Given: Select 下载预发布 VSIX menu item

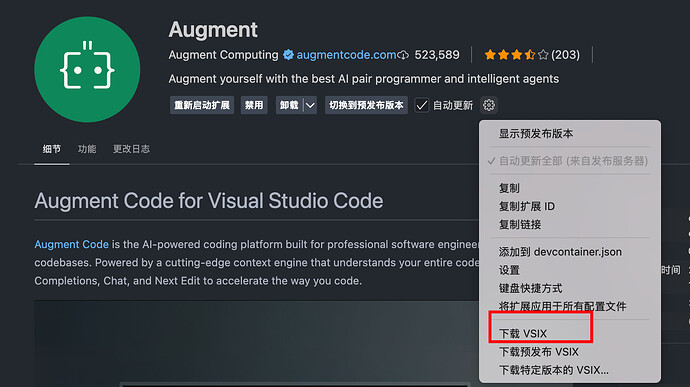Looking at the screenshot, I should (x=570, y=352).
